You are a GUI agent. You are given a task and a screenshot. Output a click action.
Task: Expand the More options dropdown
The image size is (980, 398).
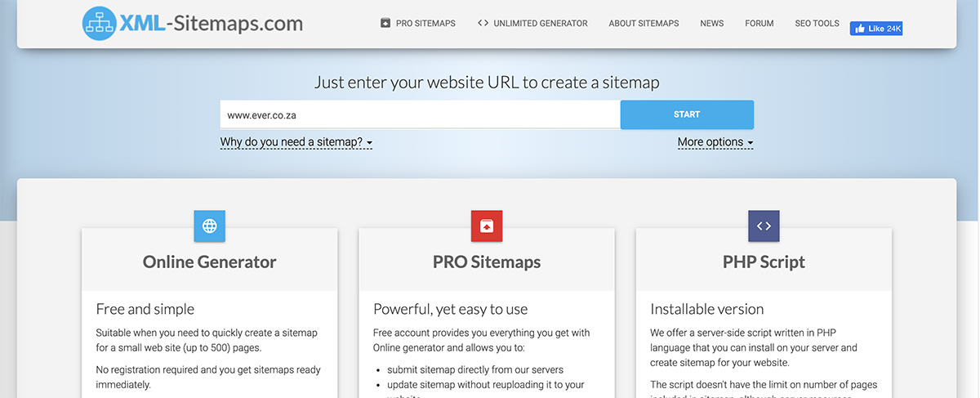715,142
